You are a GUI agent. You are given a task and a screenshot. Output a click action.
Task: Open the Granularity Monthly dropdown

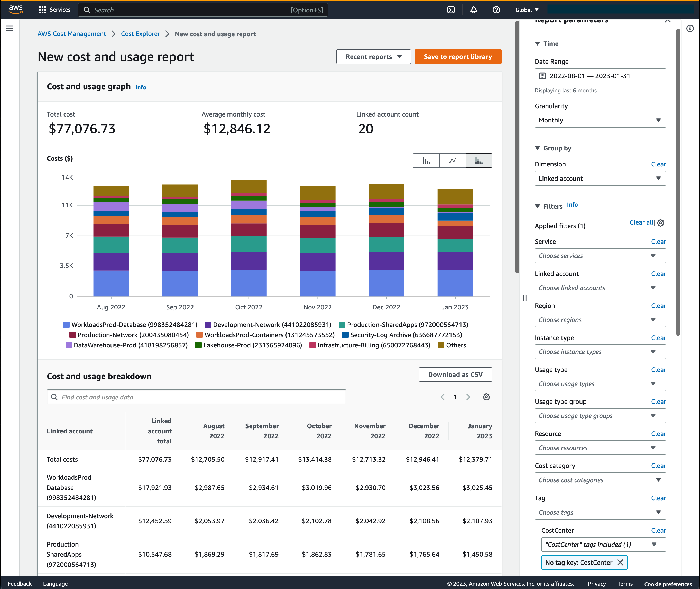point(600,120)
